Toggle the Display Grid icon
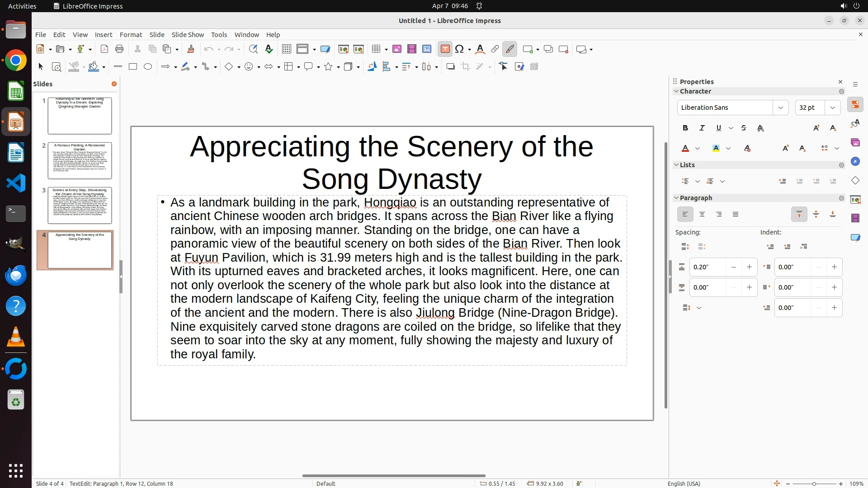The width and height of the screenshot is (868, 488). click(x=286, y=49)
